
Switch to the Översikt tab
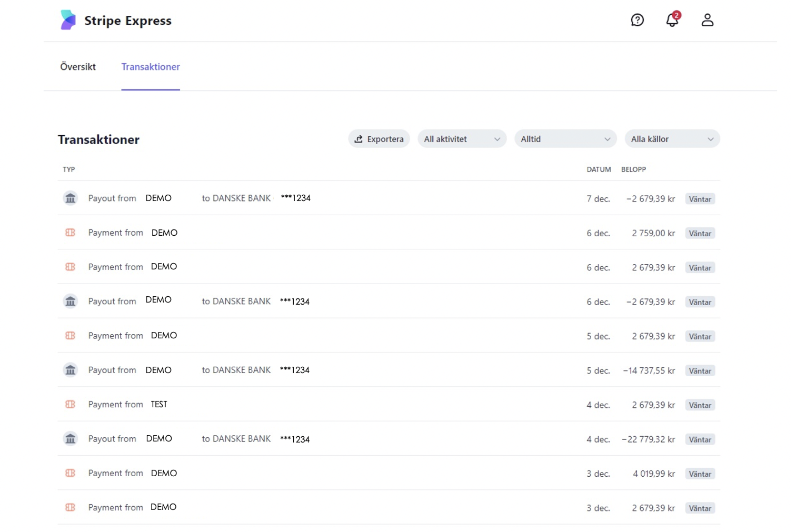coord(78,67)
